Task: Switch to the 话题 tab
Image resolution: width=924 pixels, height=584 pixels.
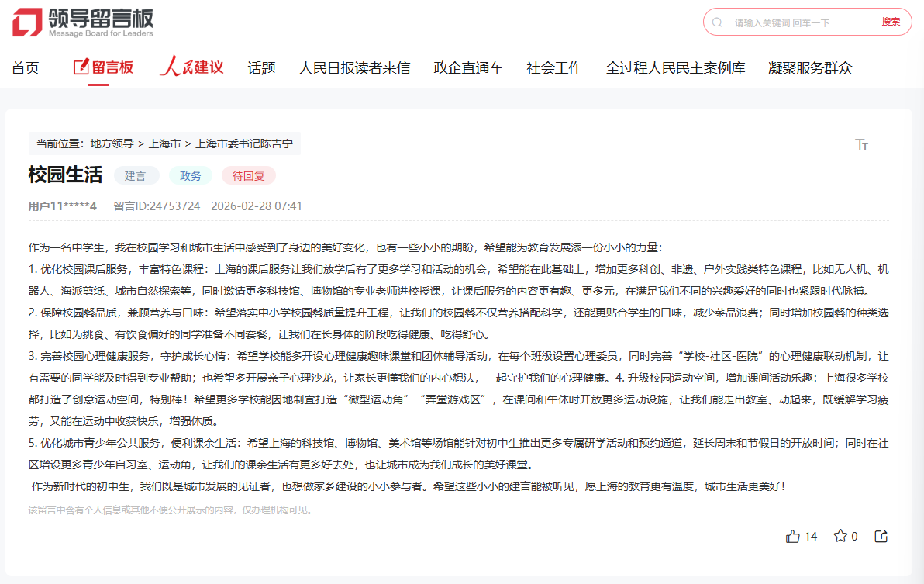Action: click(x=260, y=67)
